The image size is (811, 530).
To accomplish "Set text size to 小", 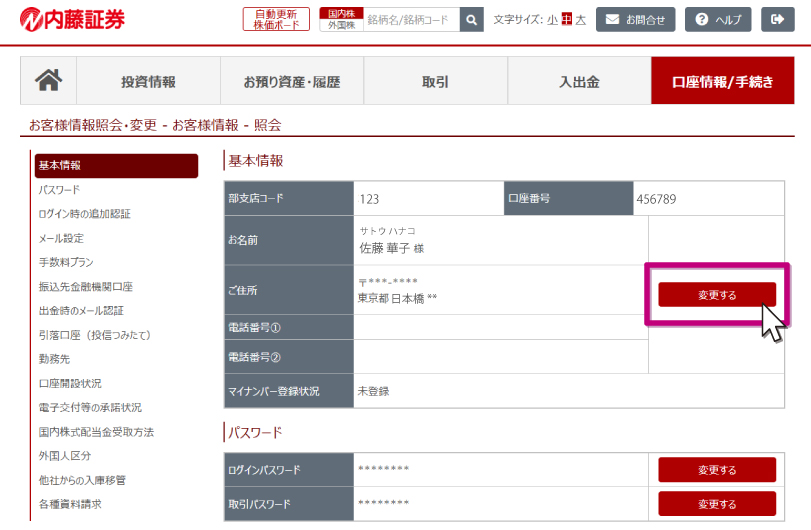I will (x=552, y=19).
